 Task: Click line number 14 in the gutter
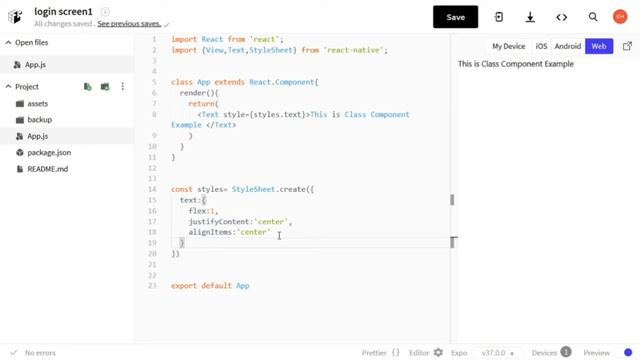tap(152, 189)
